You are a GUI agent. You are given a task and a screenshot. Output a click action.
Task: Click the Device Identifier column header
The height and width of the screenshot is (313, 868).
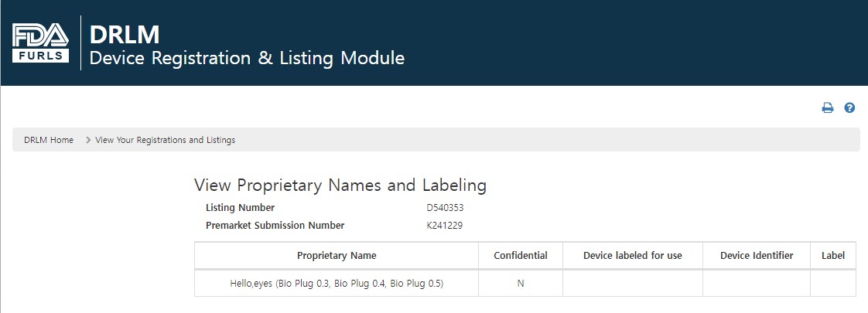[756, 256]
